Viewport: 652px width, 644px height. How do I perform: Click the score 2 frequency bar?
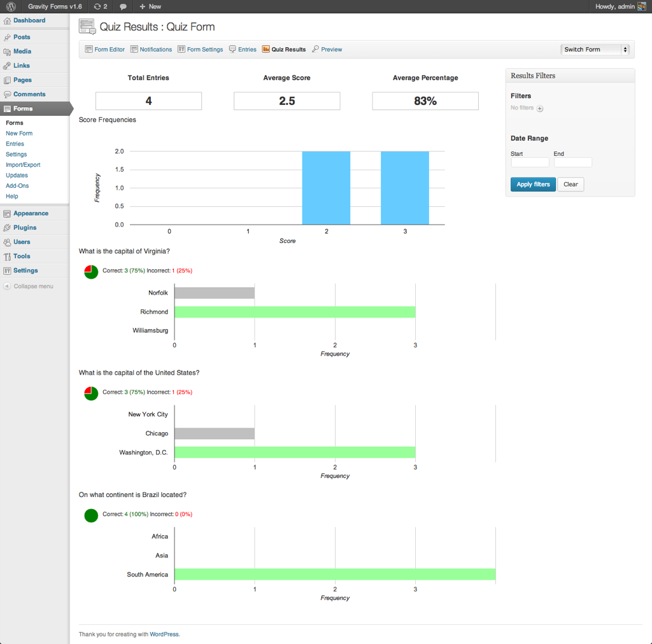coord(326,188)
